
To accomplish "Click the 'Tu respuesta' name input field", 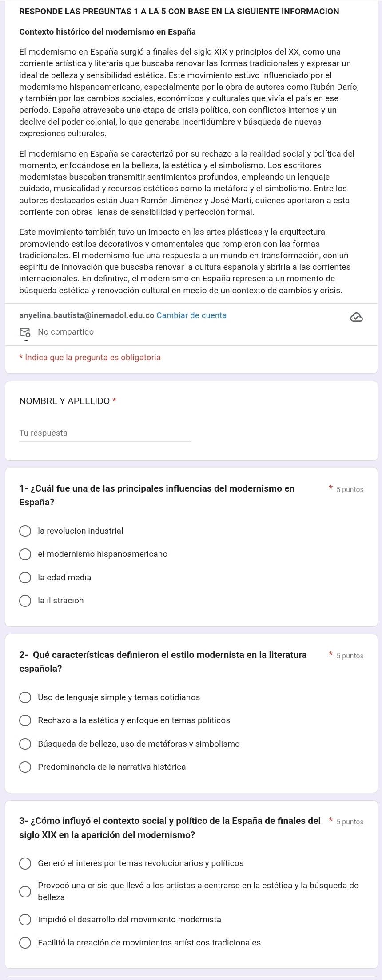I will coord(105,433).
